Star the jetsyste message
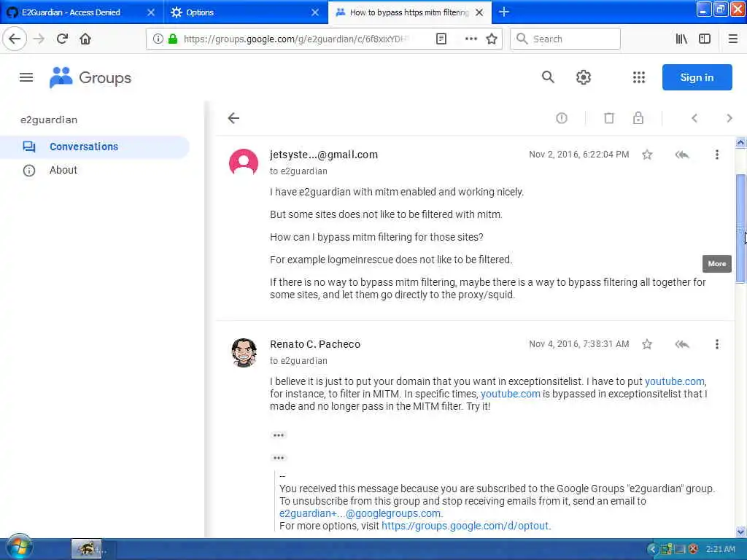 click(647, 155)
